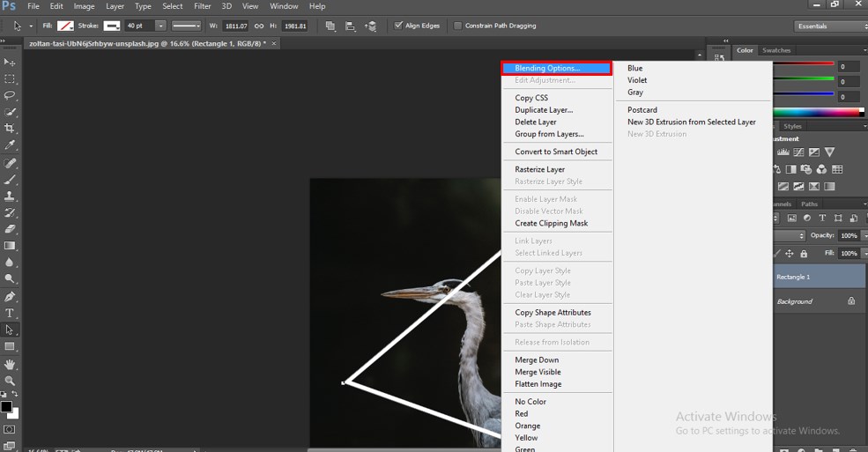Switch to the Swatches tab
Screen dimensions: 868x452
tap(776, 50)
